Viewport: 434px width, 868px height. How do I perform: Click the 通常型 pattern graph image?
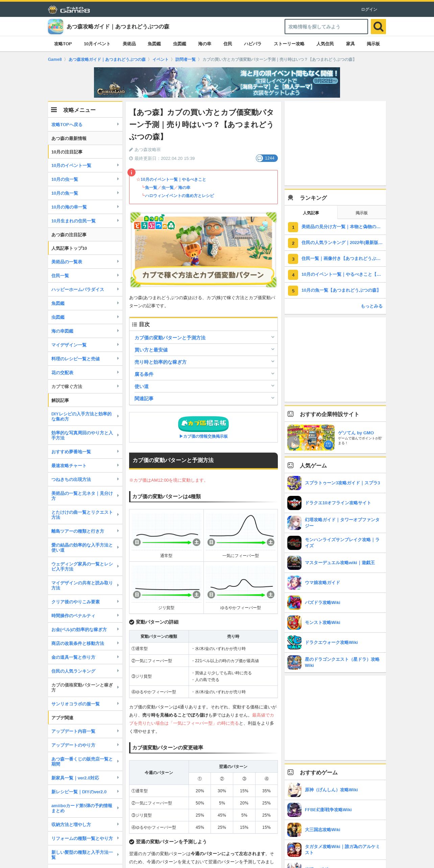coord(166,530)
